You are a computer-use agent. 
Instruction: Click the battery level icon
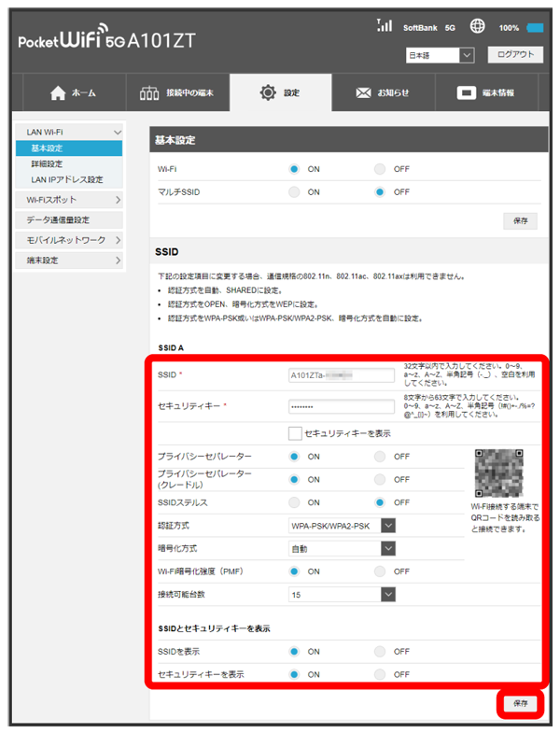(536, 28)
